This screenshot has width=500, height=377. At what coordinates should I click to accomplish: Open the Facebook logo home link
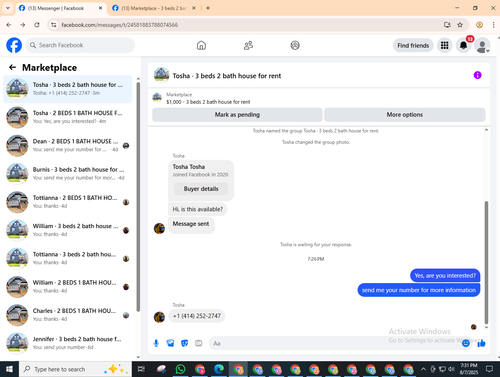point(14,45)
